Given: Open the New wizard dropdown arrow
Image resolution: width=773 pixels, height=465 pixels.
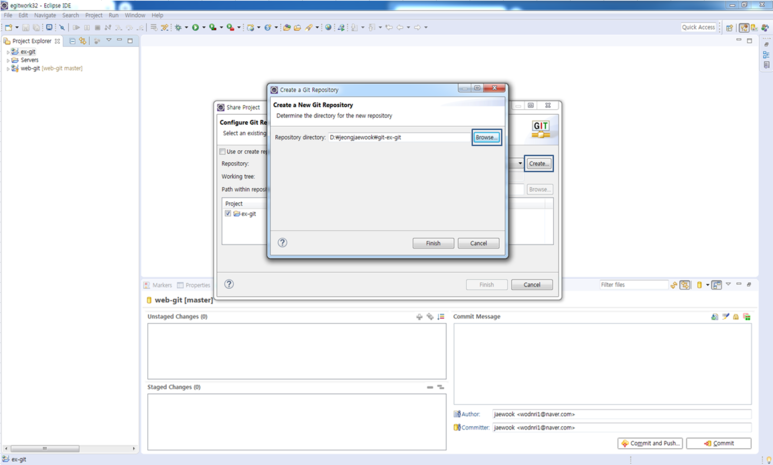Looking at the screenshot, I should (x=17, y=28).
